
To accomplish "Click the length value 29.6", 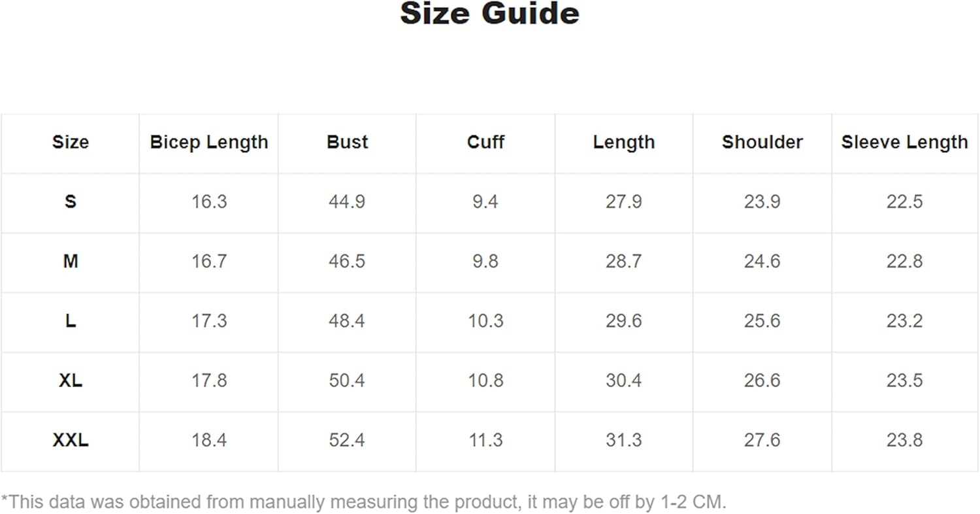I will [x=624, y=321].
